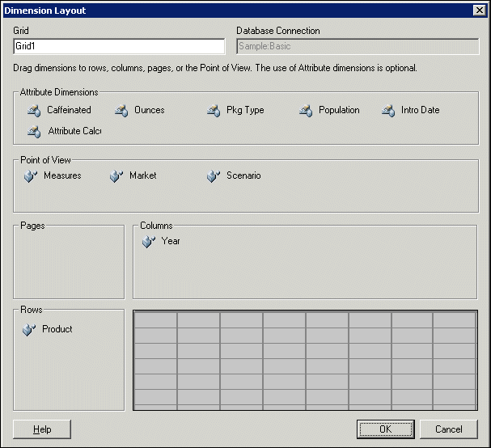Screen dimensions: 491x448
Task: Click the Product label in Rows
Action: (x=57, y=329)
